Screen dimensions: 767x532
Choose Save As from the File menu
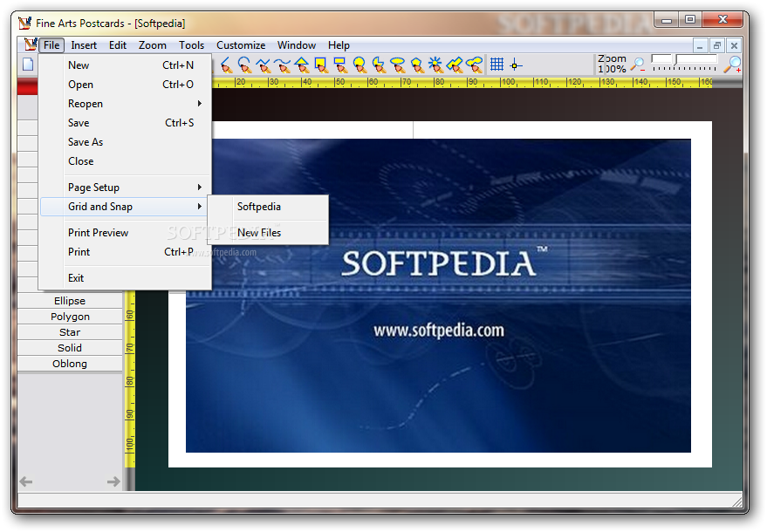tap(126, 142)
